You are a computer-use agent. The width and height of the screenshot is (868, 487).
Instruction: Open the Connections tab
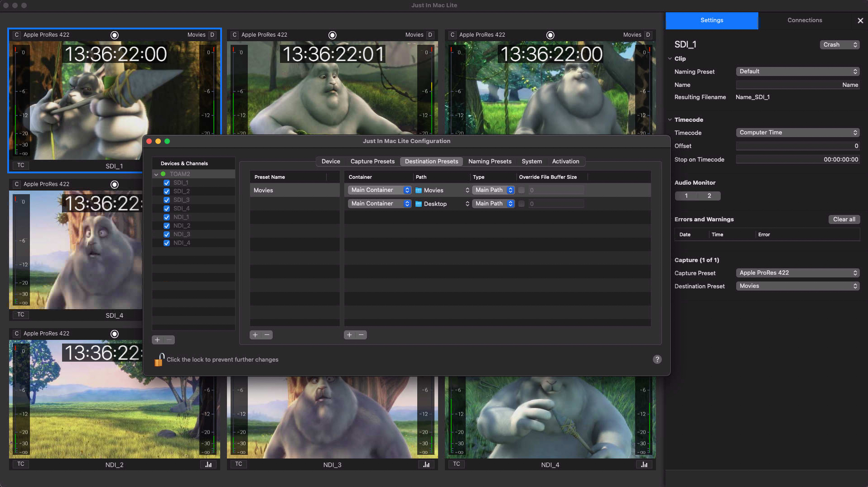click(x=805, y=20)
